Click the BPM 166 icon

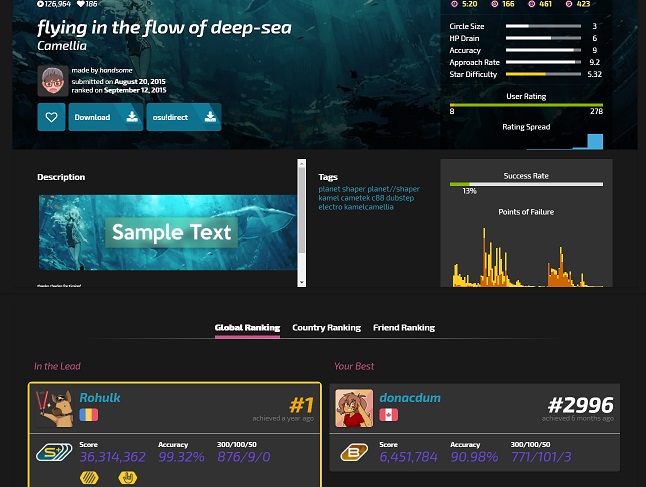point(494,4)
